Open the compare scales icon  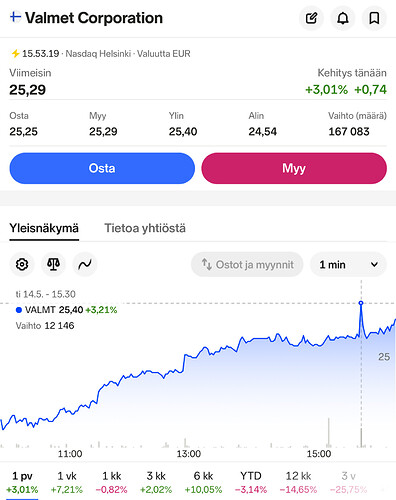pyautogui.click(x=53, y=265)
